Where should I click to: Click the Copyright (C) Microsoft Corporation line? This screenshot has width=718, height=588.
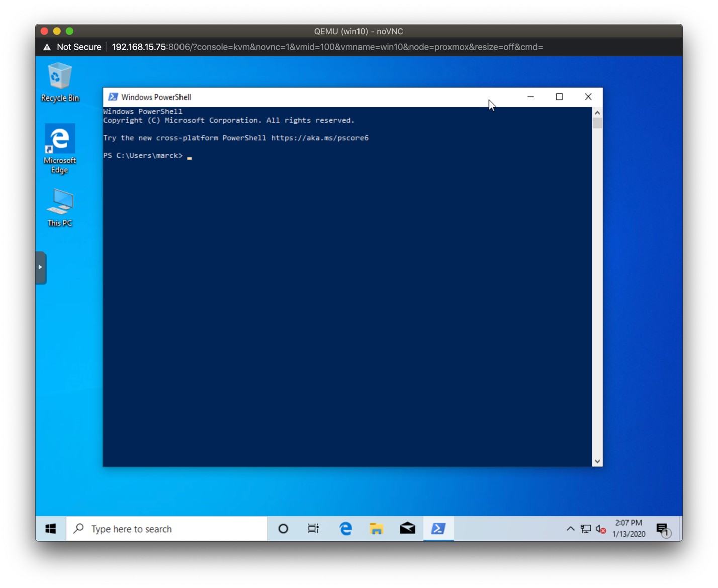pos(229,120)
